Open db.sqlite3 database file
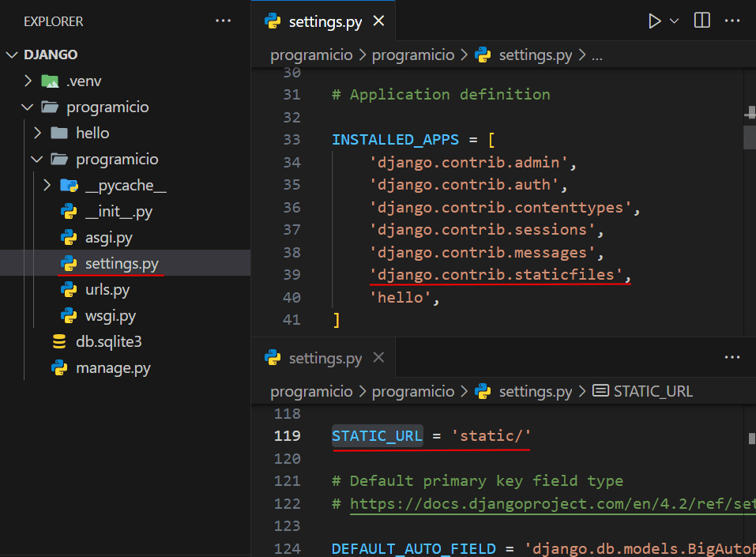The height and width of the screenshot is (557, 756). pos(108,341)
